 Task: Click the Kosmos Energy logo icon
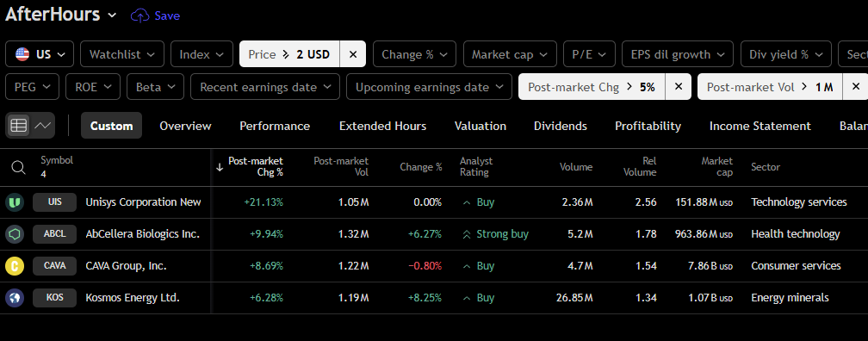(x=15, y=298)
